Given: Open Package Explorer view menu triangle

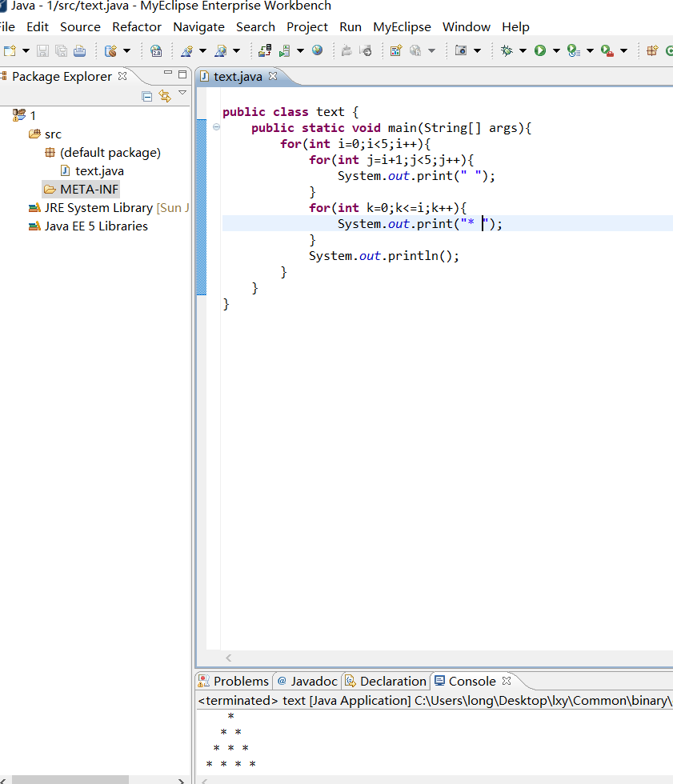Looking at the screenshot, I should pos(182,93).
